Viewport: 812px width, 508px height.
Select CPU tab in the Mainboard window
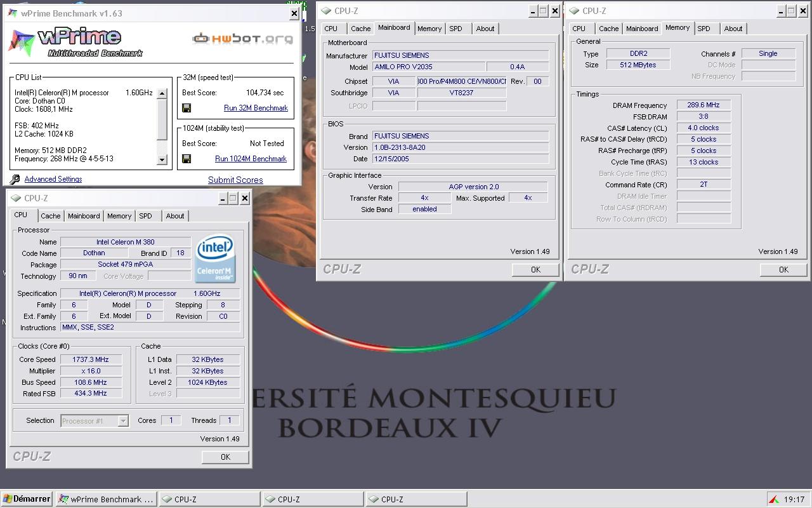click(x=331, y=29)
